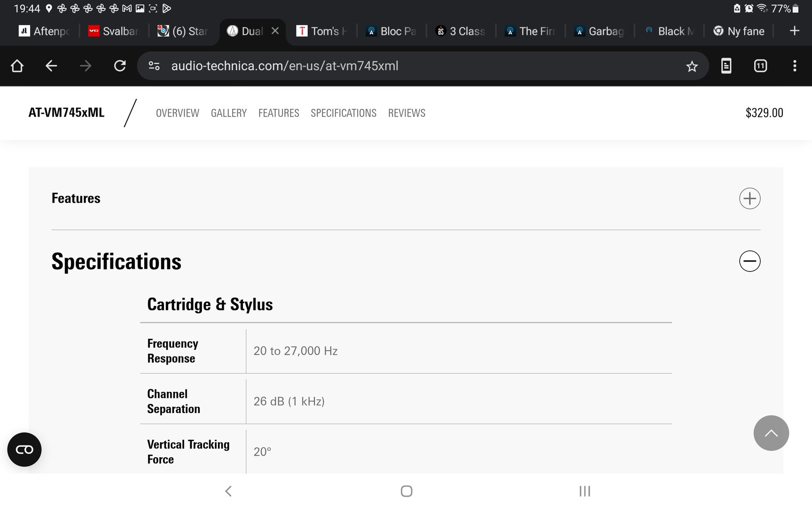Tap the Android recent apps button
812x508 pixels.
click(585, 491)
